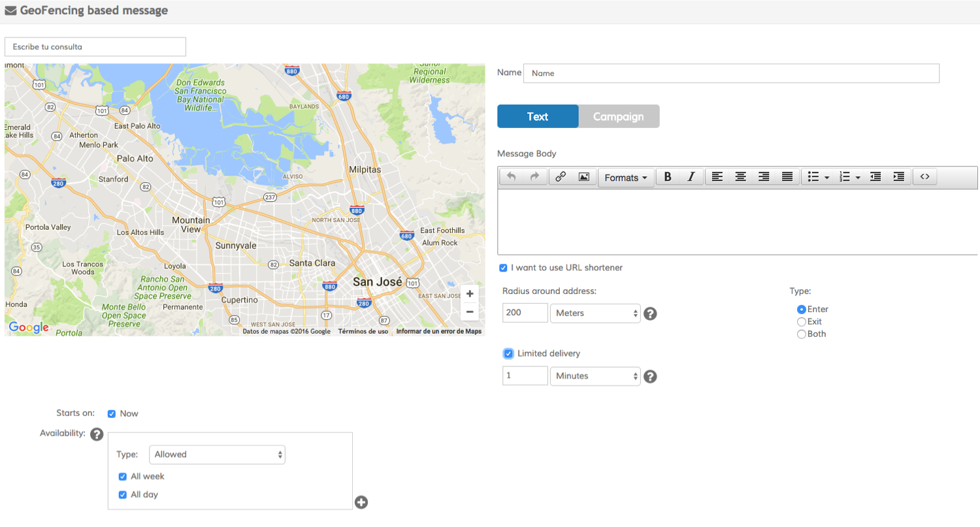Click the plus icon to add availability
This screenshot has width=980, height=527.
[361, 502]
